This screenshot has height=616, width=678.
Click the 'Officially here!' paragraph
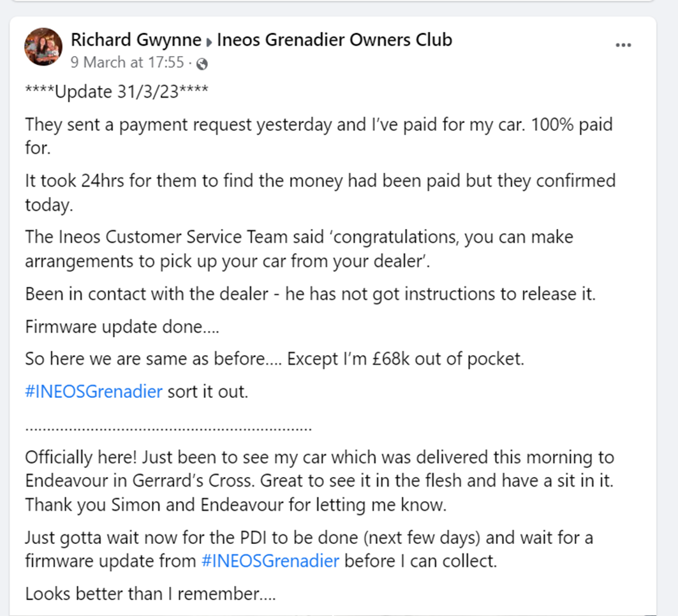pos(320,481)
